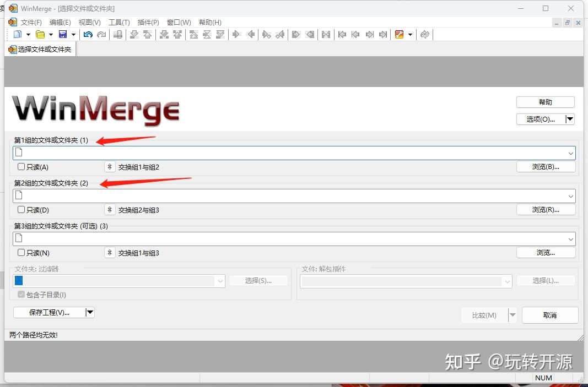Enable 只读(A) for the first path
Viewport: 588px width, 387px height.
click(20, 166)
